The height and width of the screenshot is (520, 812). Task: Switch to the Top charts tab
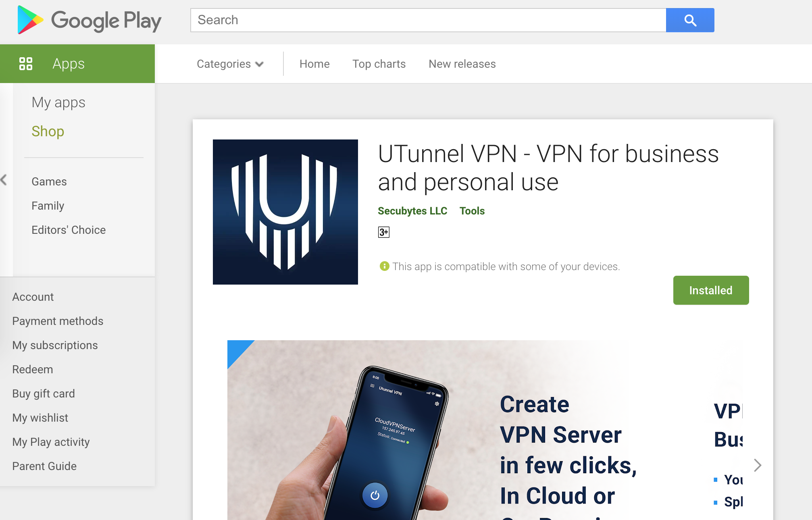(379, 63)
